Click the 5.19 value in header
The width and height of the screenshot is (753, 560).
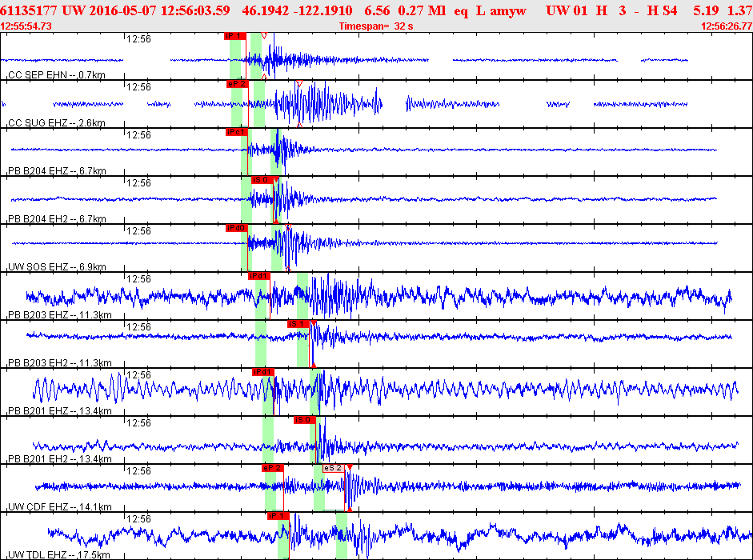(x=706, y=10)
